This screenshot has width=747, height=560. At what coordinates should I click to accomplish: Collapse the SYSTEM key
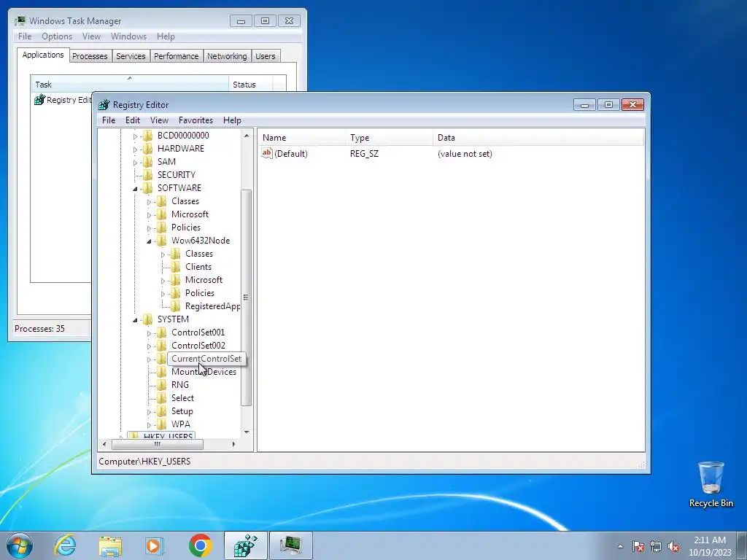[x=135, y=320]
